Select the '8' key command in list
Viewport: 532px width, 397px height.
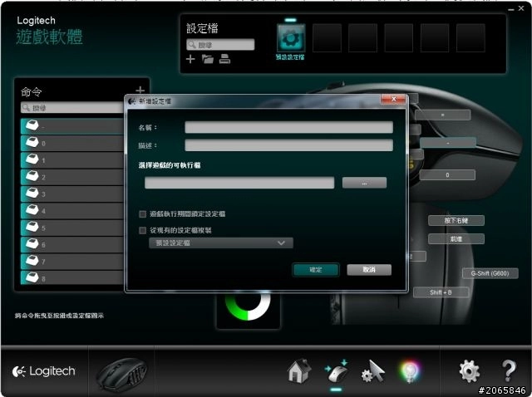point(72,278)
